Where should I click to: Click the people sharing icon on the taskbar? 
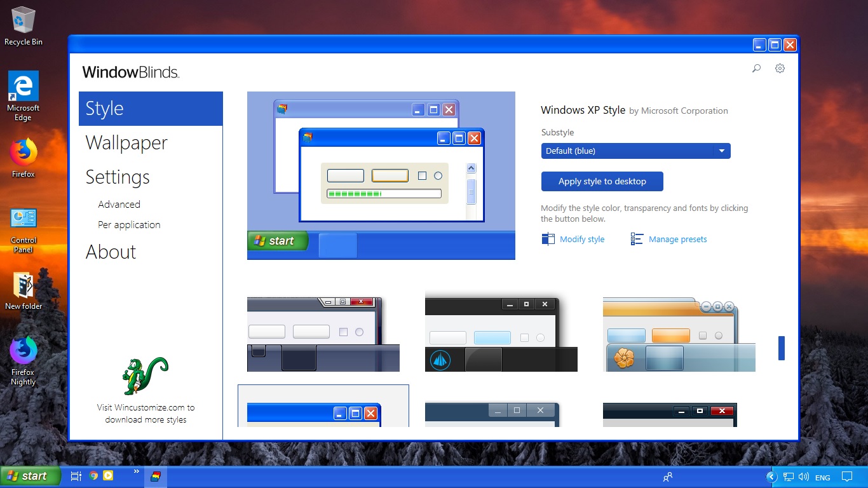(668, 476)
